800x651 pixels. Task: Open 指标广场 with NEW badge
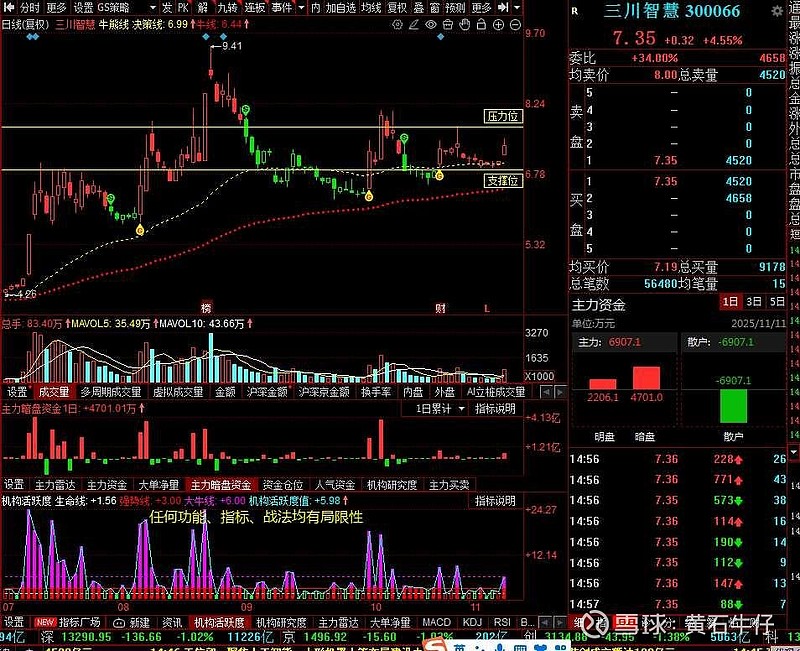click(67, 622)
